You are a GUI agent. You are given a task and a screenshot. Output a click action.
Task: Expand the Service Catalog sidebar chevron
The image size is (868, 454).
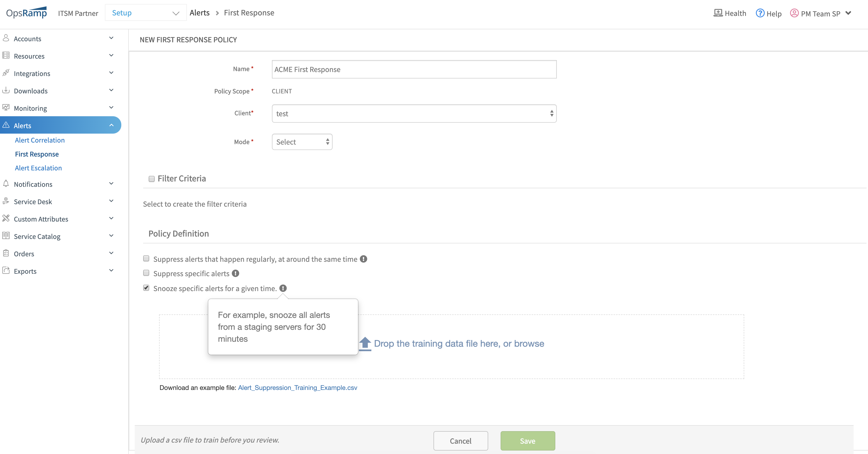click(111, 236)
